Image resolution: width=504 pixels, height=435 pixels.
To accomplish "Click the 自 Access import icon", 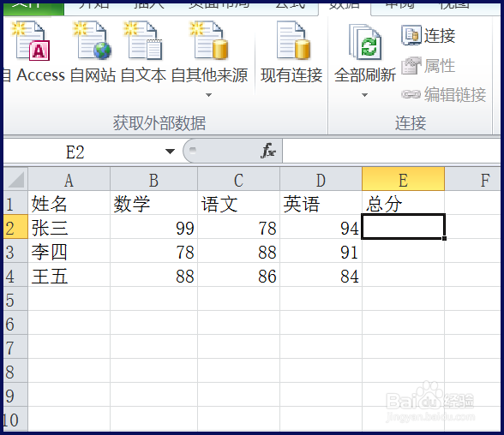I will pyautogui.click(x=31, y=41).
